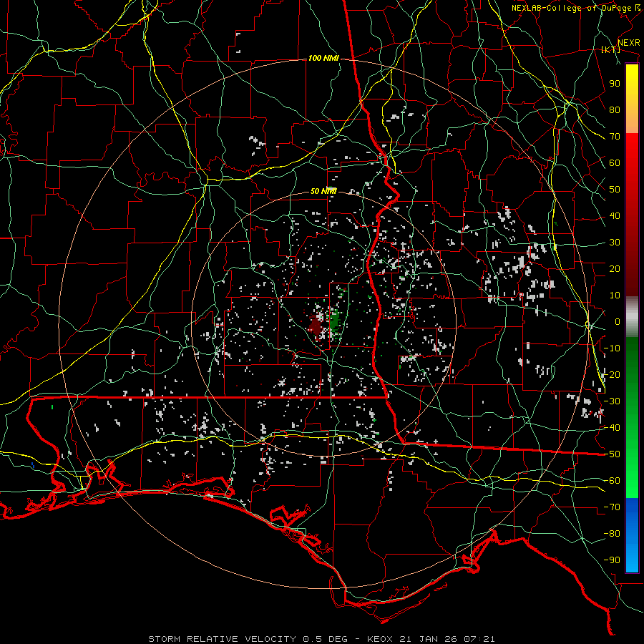Click the dark red velocity patch at radar center
The width and height of the screenshot is (644, 644).
316,326
